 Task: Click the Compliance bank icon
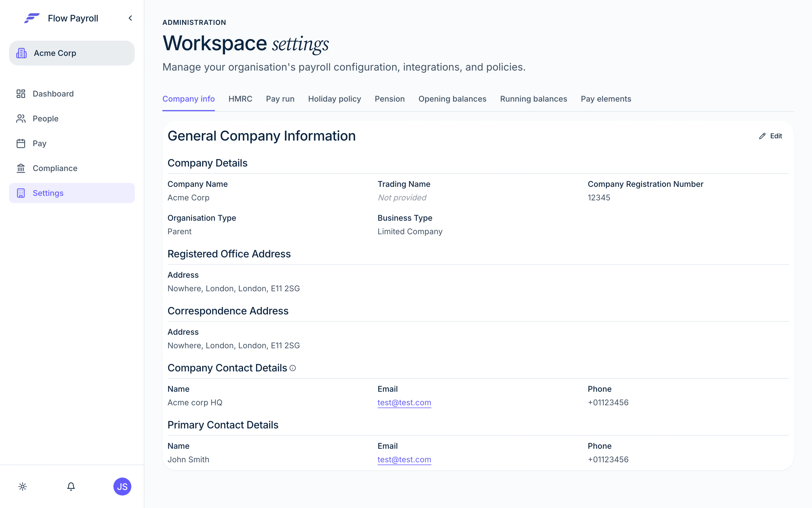(21, 168)
